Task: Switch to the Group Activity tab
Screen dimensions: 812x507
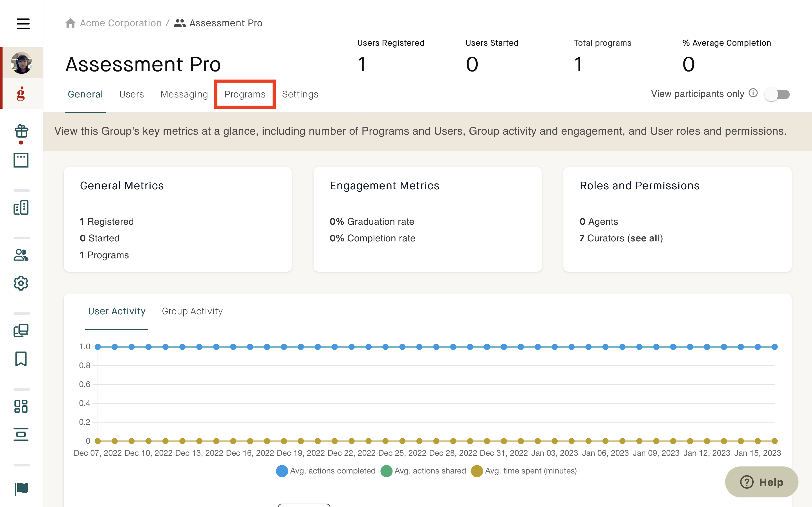Action: point(192,311)
